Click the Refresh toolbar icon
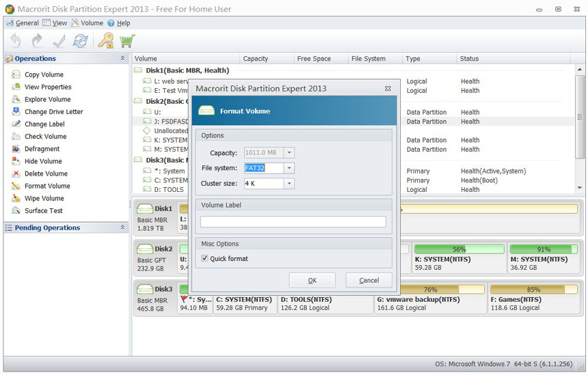Viewport: 588px width, 375px height. 81,41
